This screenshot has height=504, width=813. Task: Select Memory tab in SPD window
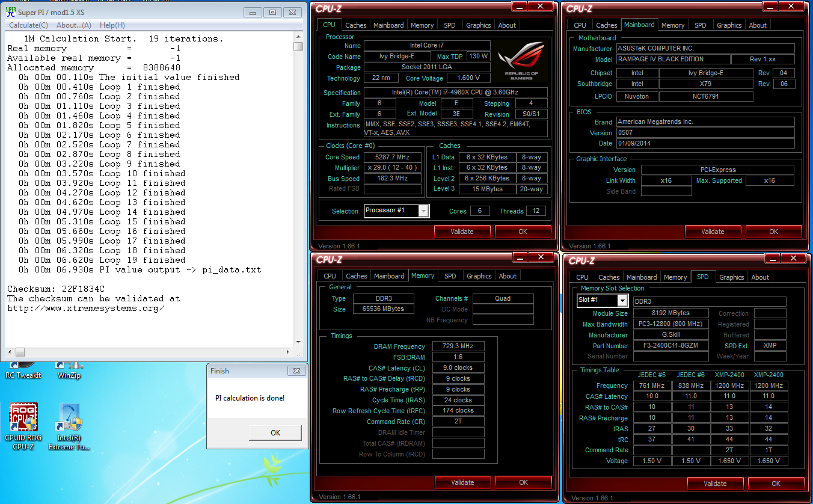(675, 277)
